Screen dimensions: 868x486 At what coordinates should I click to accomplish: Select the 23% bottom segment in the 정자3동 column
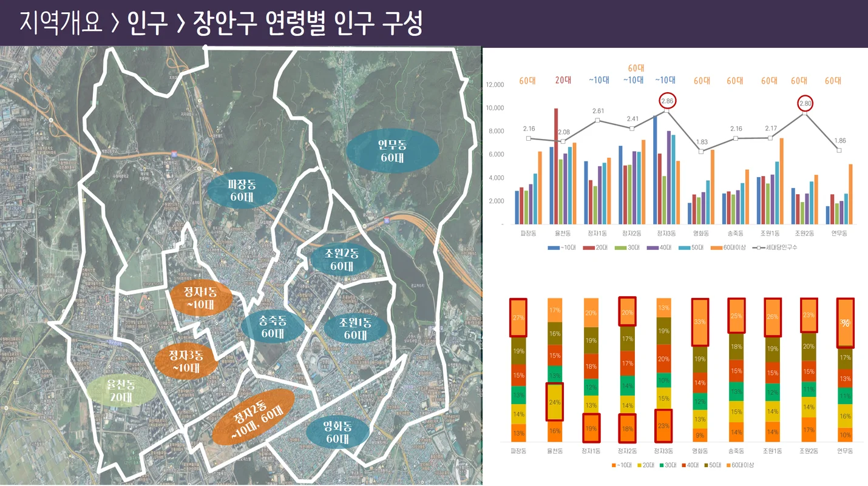pos(664,426)
